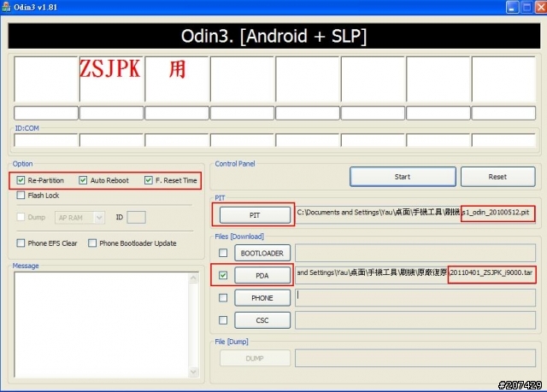Select a PHONE modem file

262,298
